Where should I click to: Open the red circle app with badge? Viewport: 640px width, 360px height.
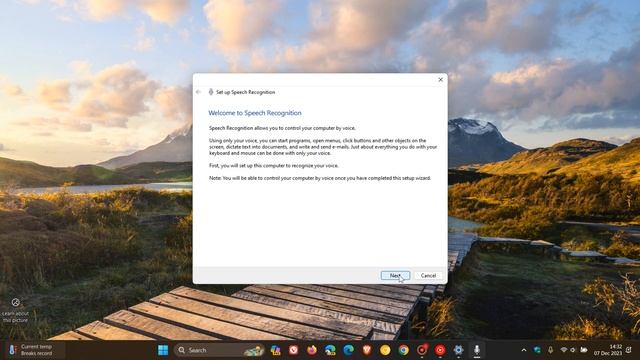422,350
